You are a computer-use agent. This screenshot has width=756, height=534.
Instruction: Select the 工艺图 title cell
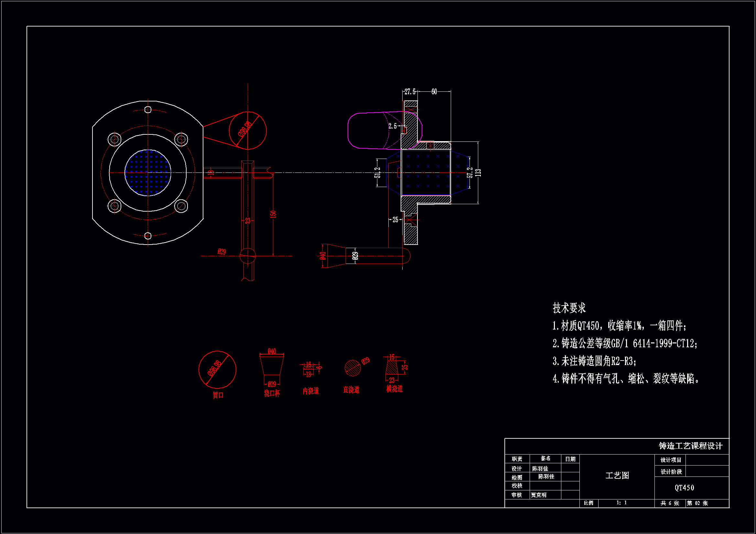[617, 476]
